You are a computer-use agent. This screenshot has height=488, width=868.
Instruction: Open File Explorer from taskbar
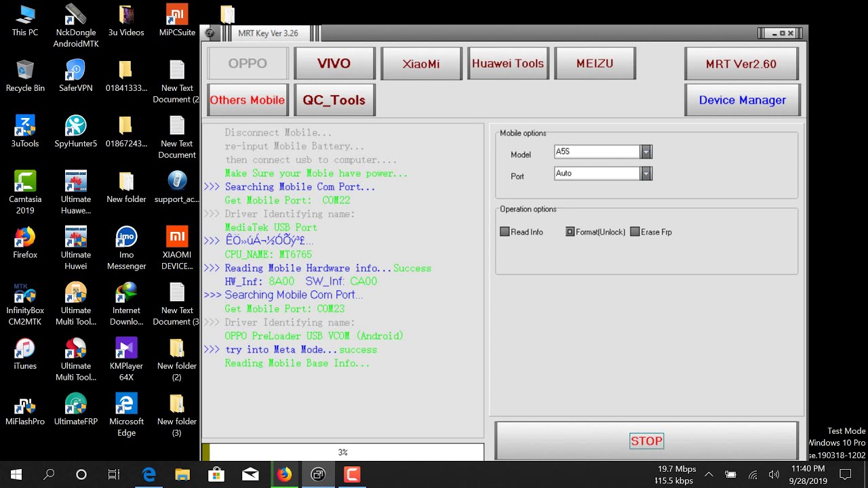click(182, 474)
